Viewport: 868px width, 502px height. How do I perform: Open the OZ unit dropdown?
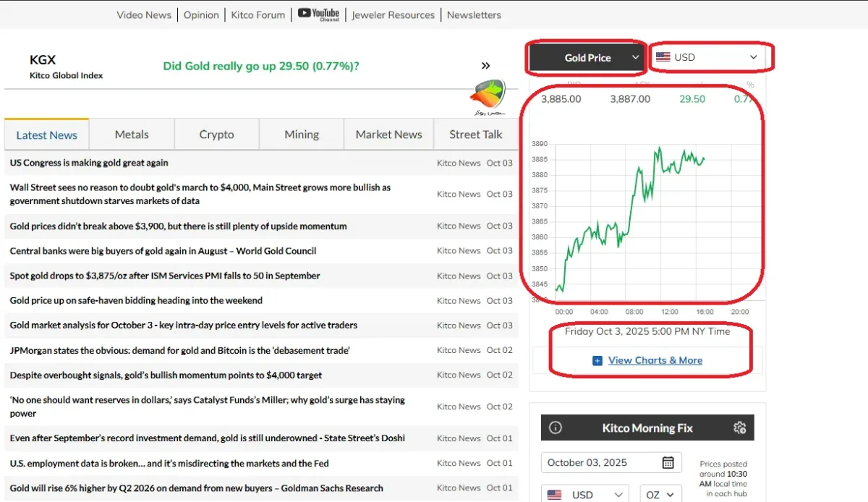point(660,495)
